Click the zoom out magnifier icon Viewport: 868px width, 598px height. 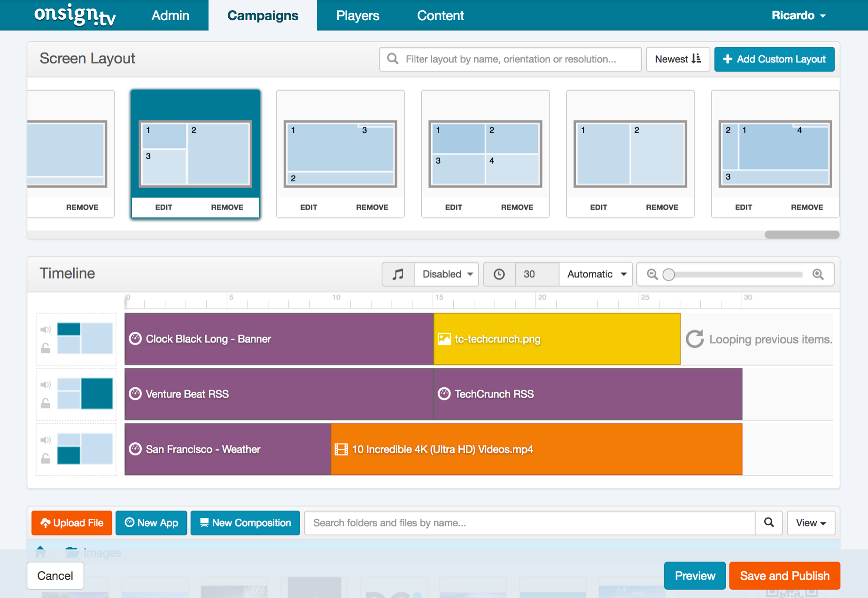(652, 274)
